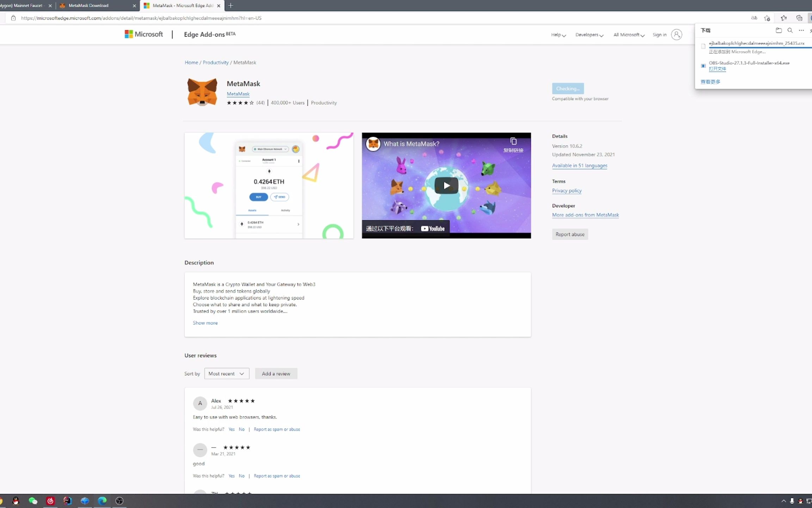Open the Favorites list icon in the toolbar

783,18
